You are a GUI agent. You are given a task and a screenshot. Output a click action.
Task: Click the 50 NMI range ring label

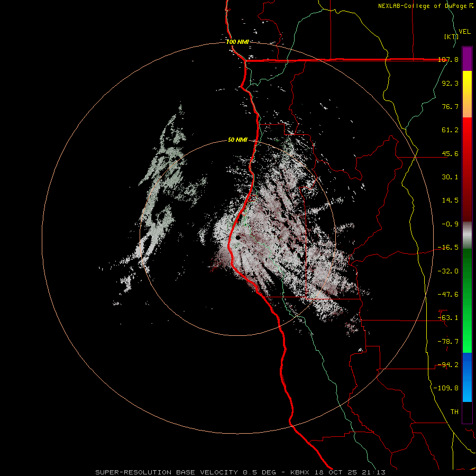[237, 140]
